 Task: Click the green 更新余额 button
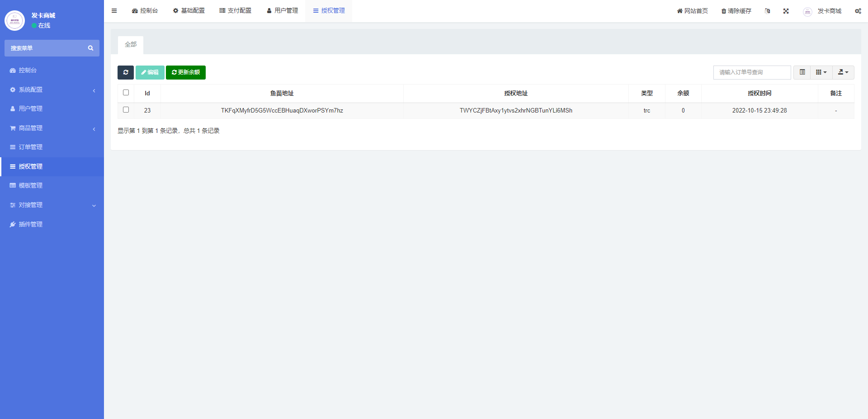pos(185,72)
